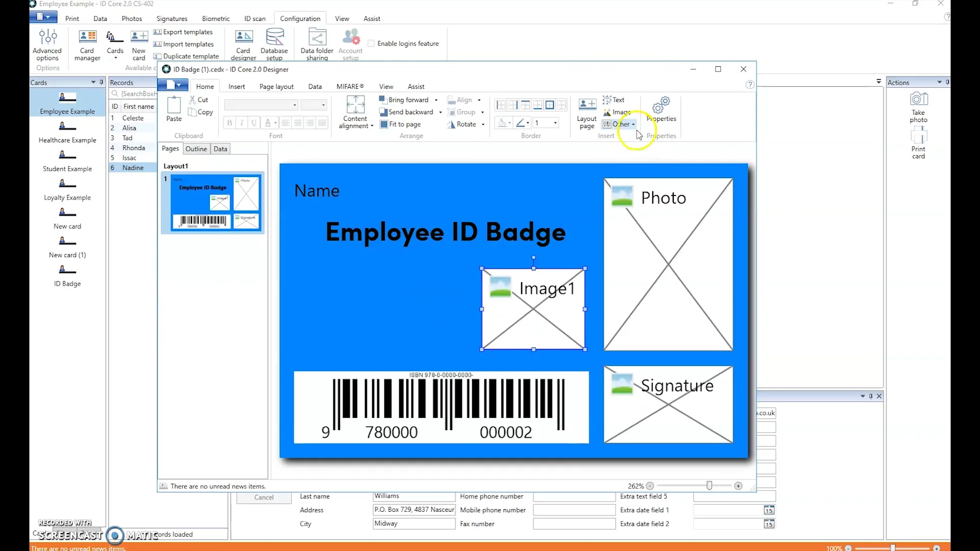
Task: Click Content alignment icon
Action: point(356,112)
